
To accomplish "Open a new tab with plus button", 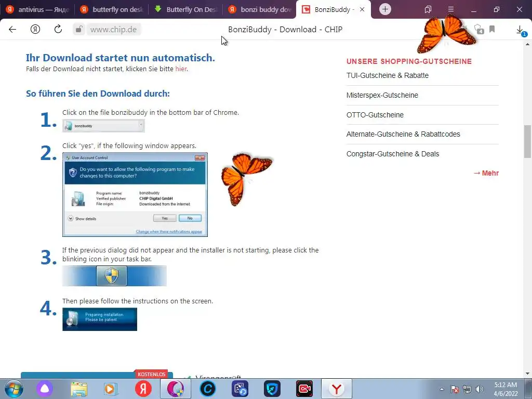I will (385, 9).
